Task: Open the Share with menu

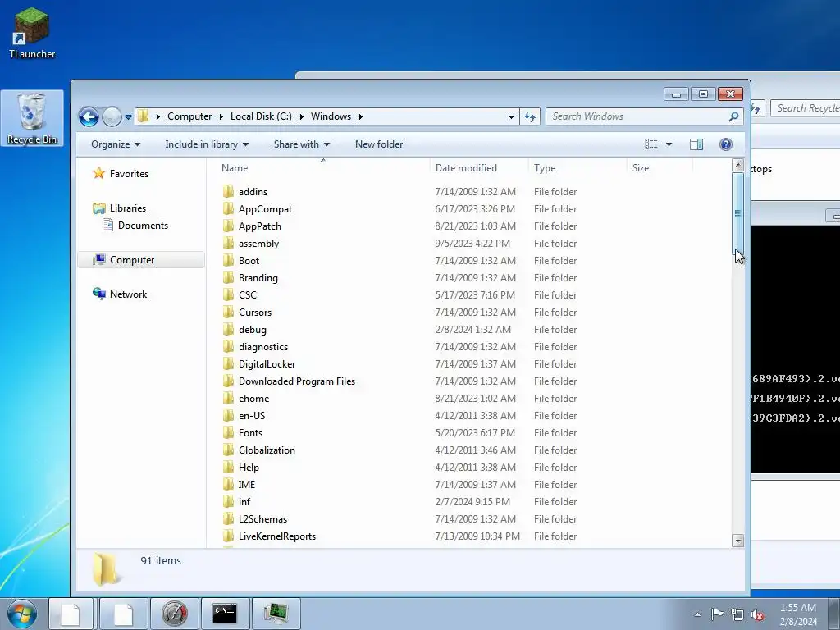Action: [x=302, y=144]
